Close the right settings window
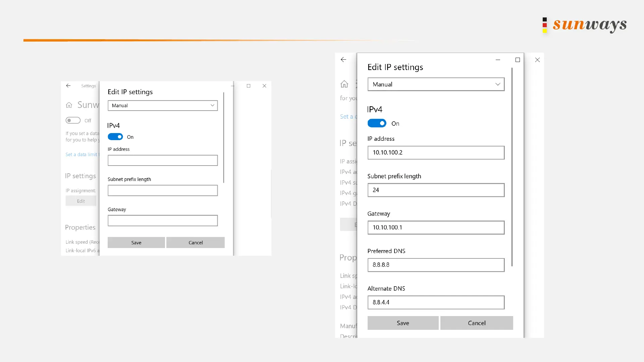The height and width of the screenshot is (362, 644). tap(537, 60)
